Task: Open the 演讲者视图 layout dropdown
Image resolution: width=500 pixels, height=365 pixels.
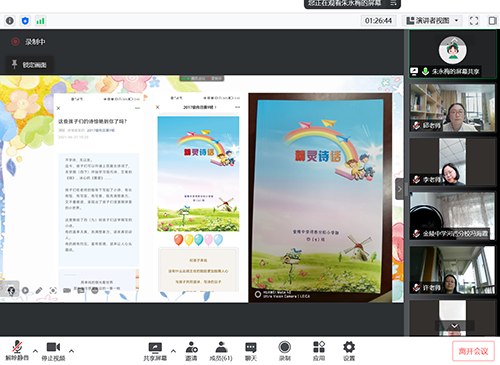Action: [x=432, y=21]
